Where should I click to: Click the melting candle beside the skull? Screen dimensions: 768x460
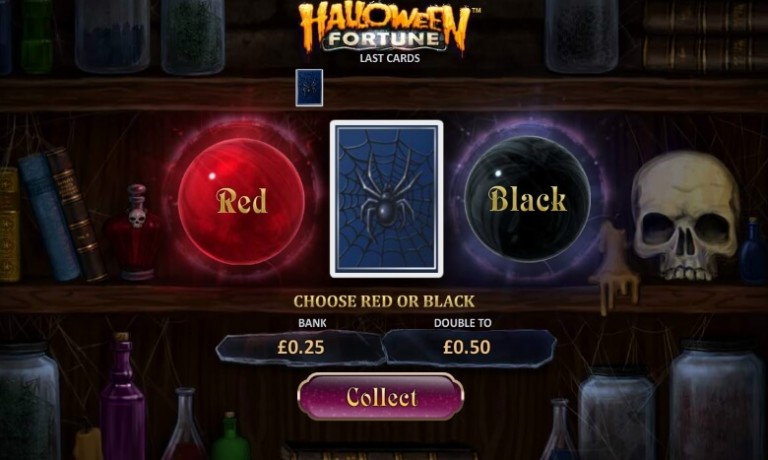615,267
